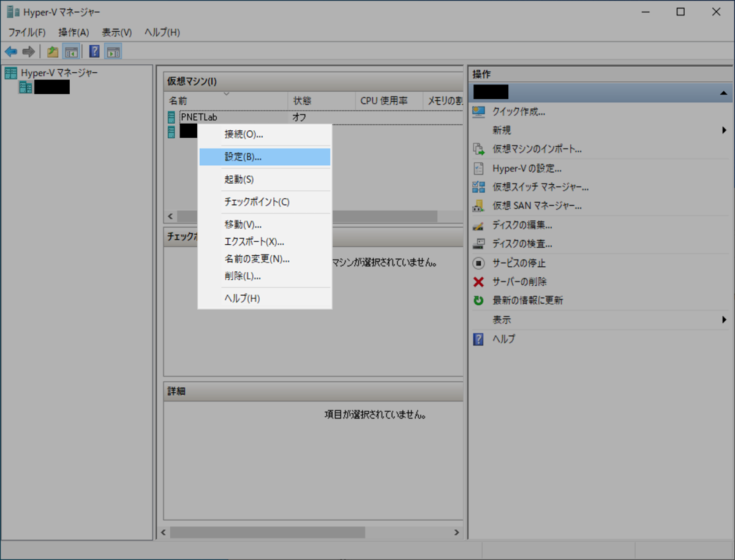Image resolution: width=735 pixels, height=560 pixels.
Task: Select the ディスクの検査 inspect disk icon
Action: pyautogui.click(x=478, y=244)
